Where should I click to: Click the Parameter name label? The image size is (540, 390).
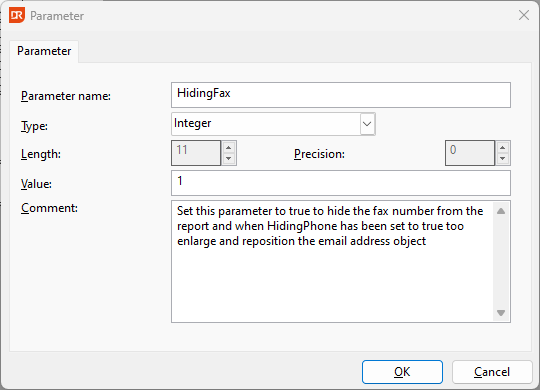coord(66,96)
